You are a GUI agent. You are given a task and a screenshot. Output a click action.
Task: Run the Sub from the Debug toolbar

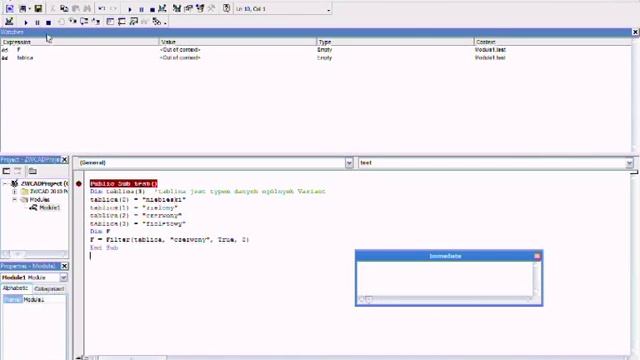tap(26, 22)
